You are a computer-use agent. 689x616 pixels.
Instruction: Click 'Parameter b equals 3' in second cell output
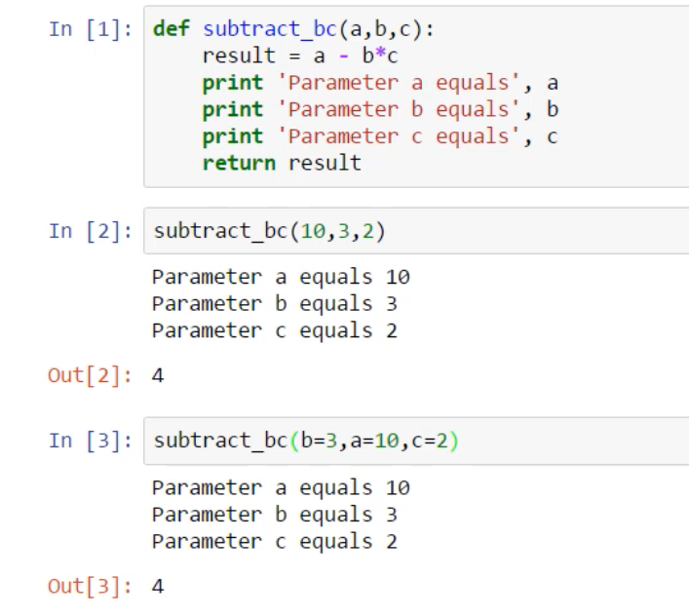[275, 303]
